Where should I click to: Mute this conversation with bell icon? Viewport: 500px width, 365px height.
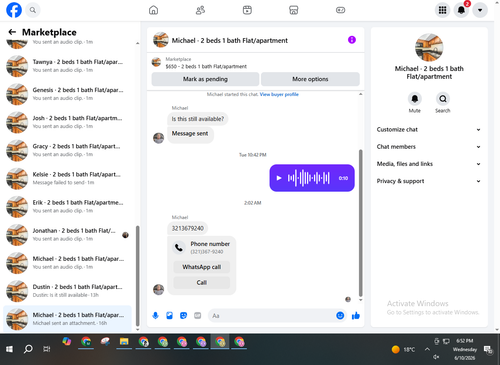pos(415,99)
